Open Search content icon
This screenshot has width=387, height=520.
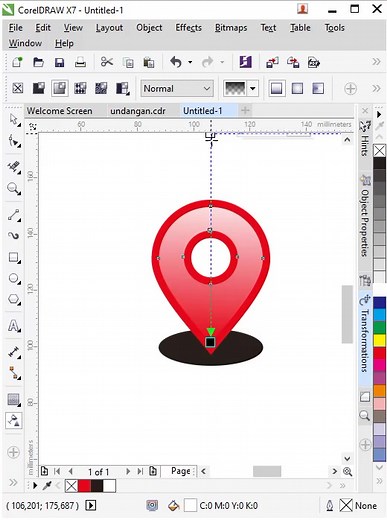click(246, 62)
